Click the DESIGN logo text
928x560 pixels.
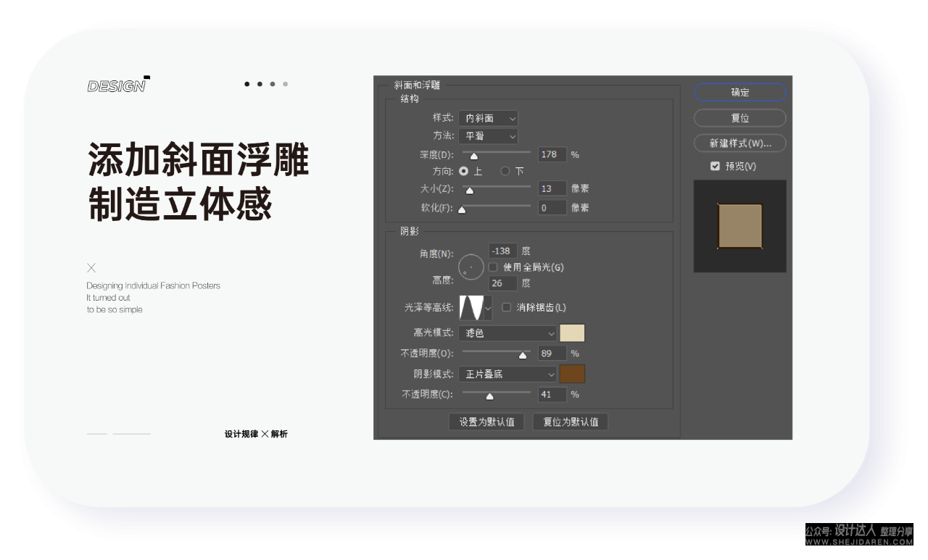click(x=117, y=86)
